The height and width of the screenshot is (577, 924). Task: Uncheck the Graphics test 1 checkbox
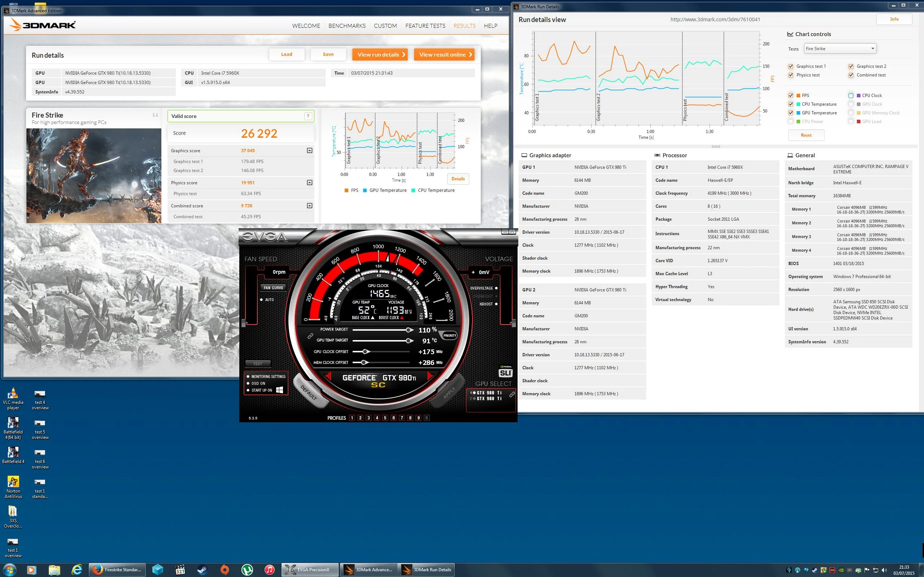[x=790, y=66]
